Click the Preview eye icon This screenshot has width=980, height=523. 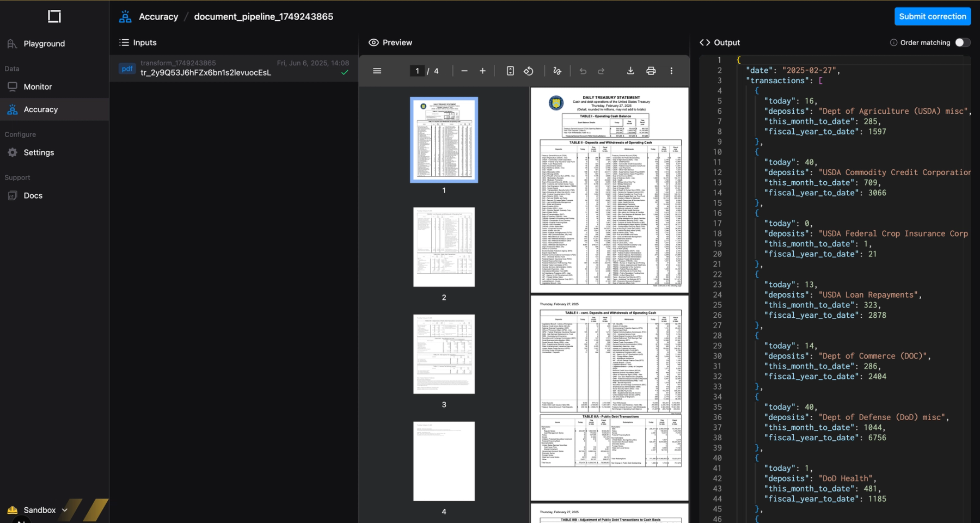point(373,42)
